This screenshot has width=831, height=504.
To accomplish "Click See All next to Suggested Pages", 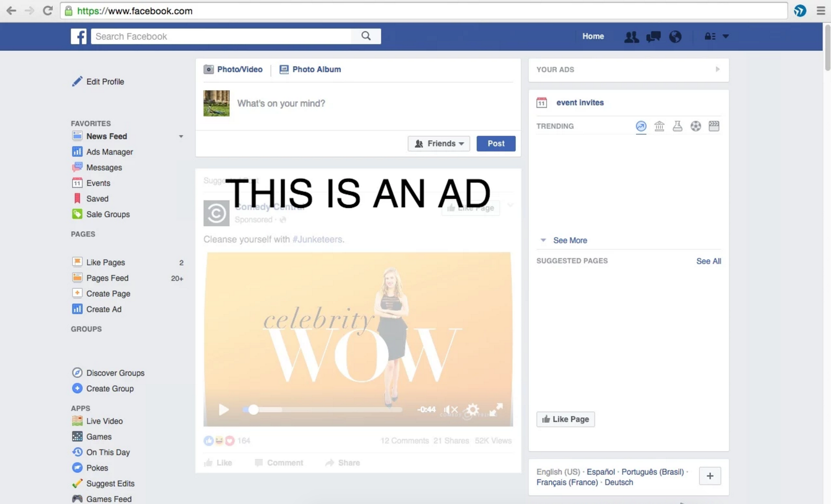I will [708, 261].
